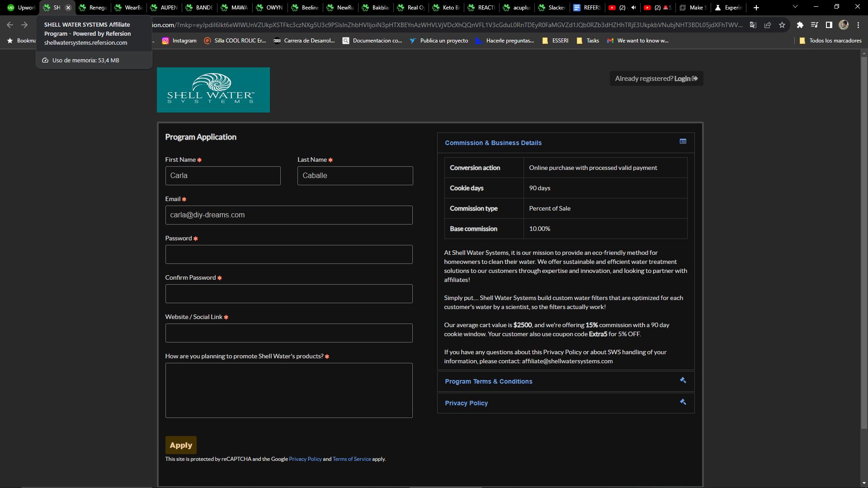The image size is (868, 488).
Task: Focus the Password field
Action: 289,254
